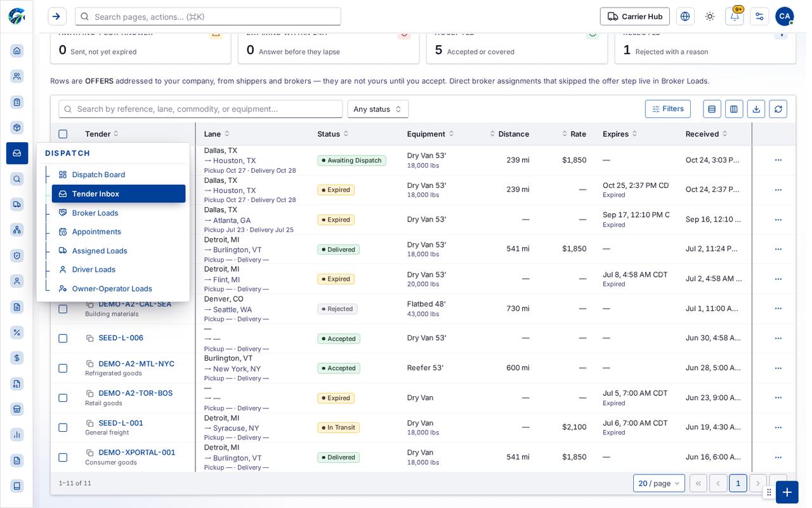The height and width of the screenshot is (508, 812).
Task: Open the language globe icon
Action: click(x=685, y=17)
